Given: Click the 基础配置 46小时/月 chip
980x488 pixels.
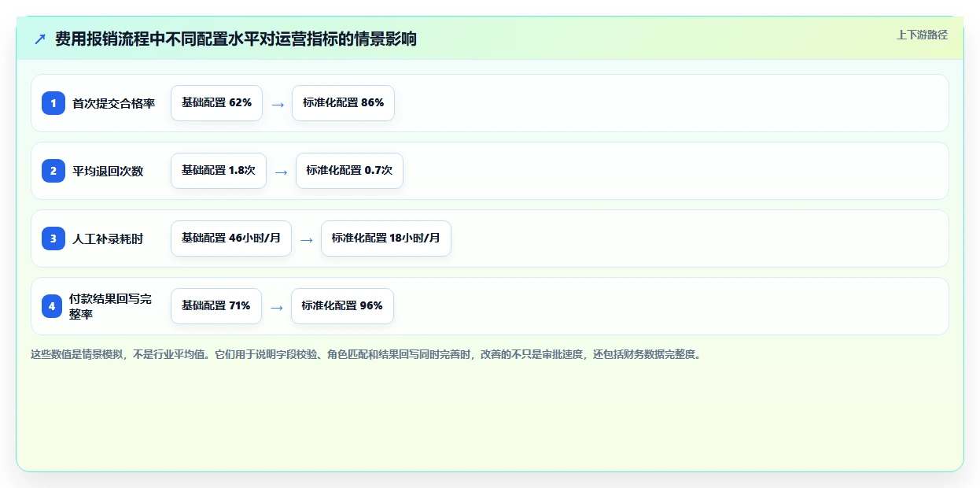Looking at the screenshot, I should coord(231,238).
